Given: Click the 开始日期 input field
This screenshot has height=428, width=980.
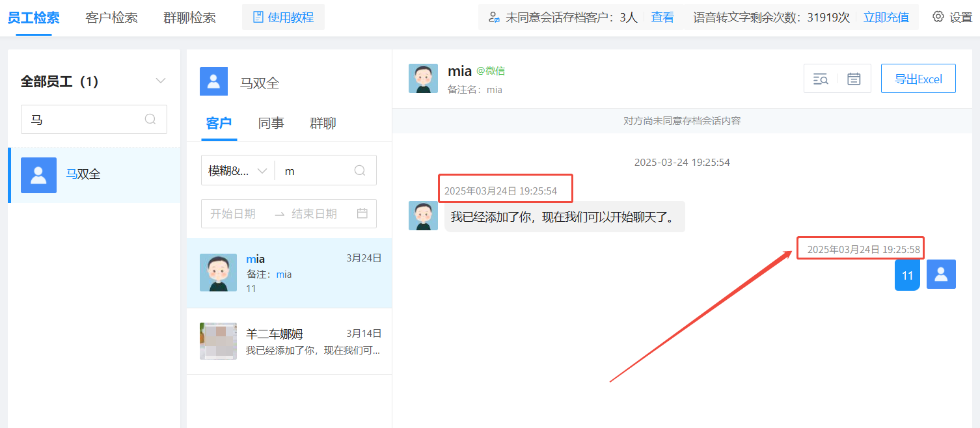Looking at the screenshot, I should click(x=233, y=214).
